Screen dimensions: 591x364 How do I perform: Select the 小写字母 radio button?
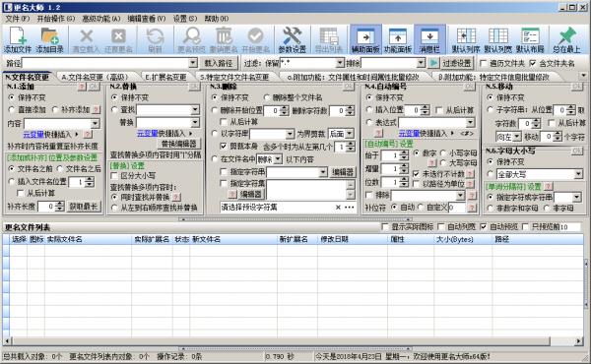click(x=443, y=153)
